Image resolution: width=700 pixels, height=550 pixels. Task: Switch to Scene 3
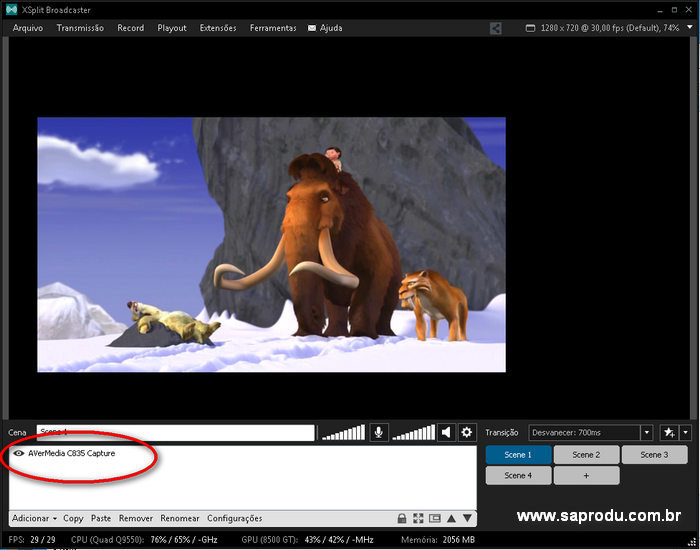[654, 455]
